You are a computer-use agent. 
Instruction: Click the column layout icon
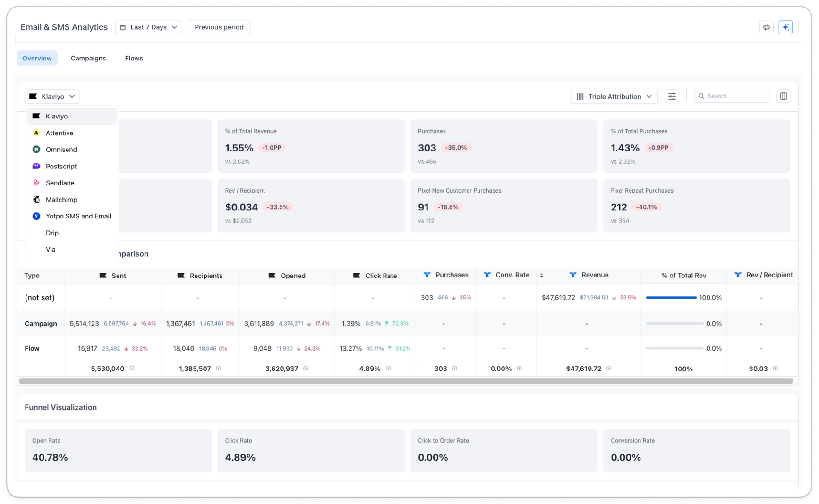783,96
